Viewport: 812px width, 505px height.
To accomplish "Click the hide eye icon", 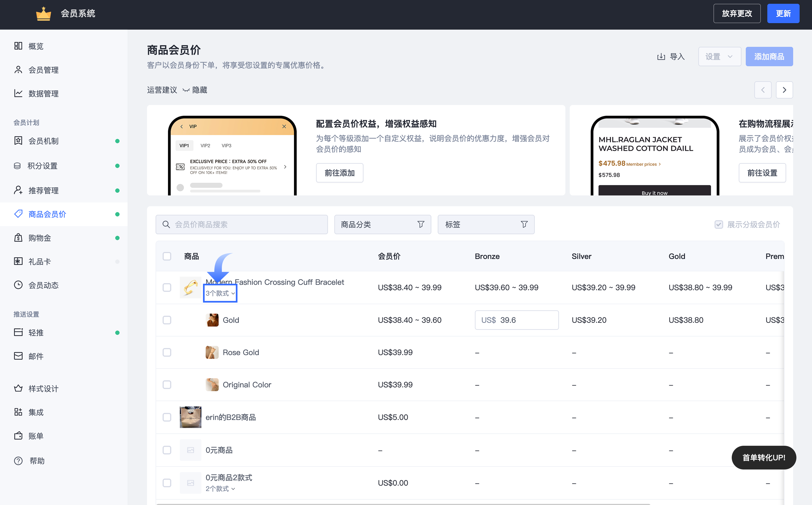I will click(186, 90).
